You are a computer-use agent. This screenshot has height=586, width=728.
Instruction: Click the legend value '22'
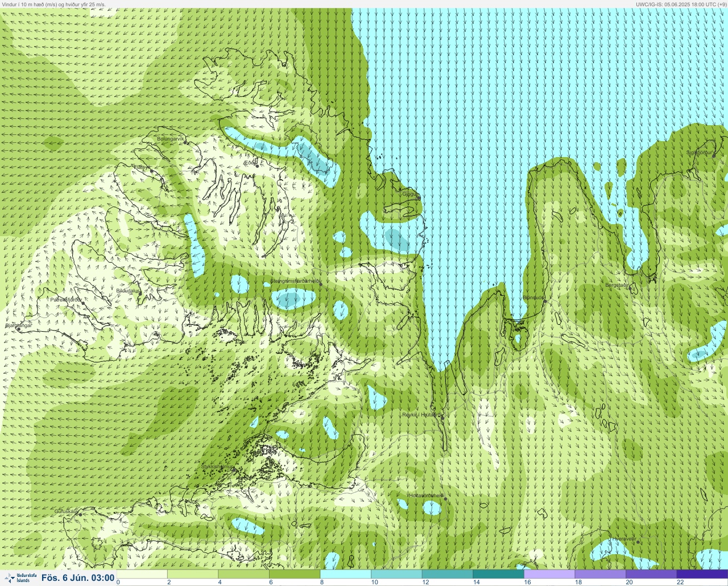pos(680,582)
